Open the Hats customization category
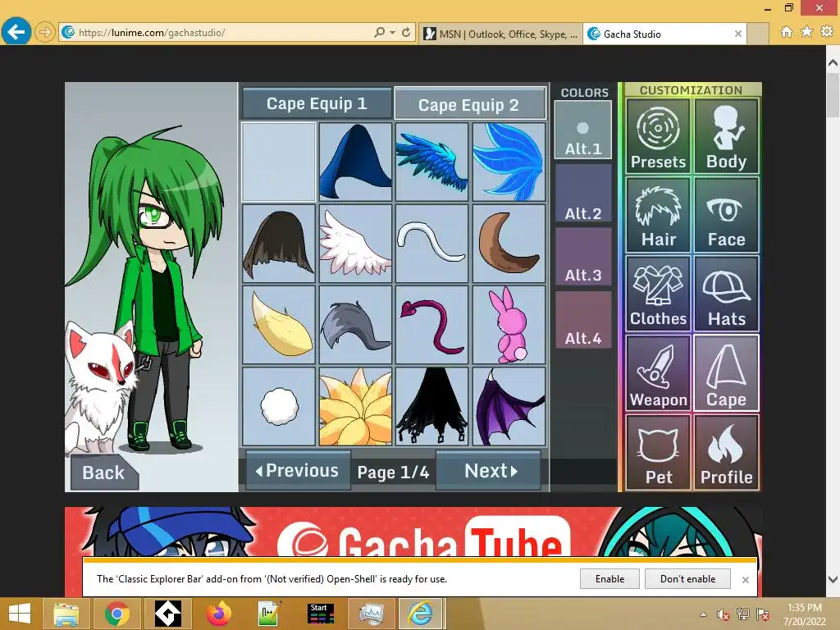This screenshot has width=840, height=630. point(726,294)
